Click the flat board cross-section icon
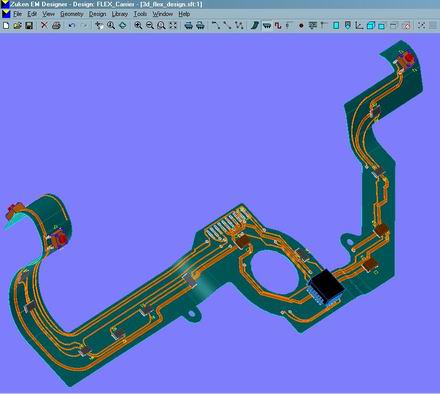 [x=267, y=25]
